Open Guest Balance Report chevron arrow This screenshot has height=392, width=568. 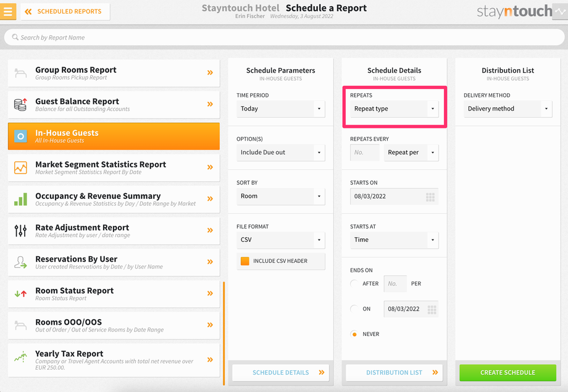[x=210, y=104]
